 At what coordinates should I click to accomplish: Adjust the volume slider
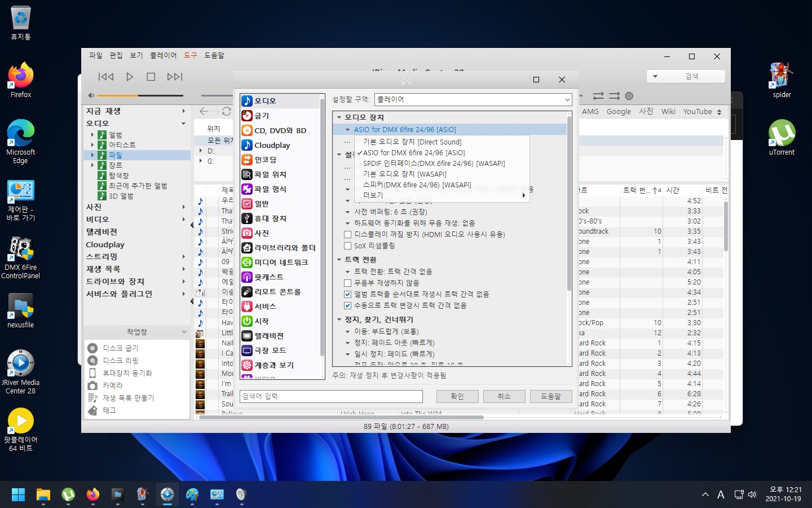point(141,95)
